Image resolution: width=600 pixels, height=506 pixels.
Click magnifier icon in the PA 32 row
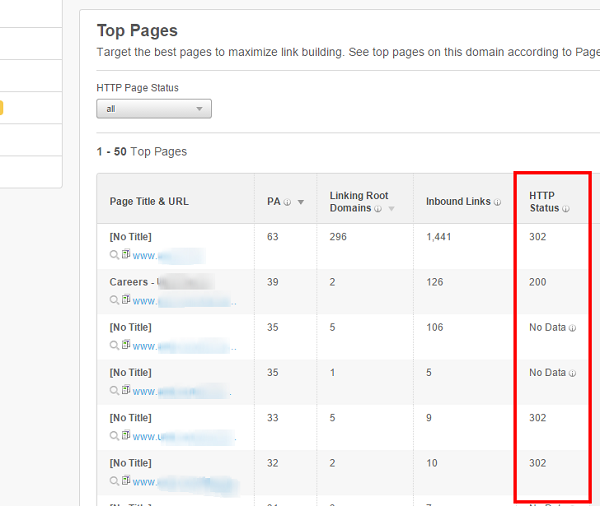[114, 481]
